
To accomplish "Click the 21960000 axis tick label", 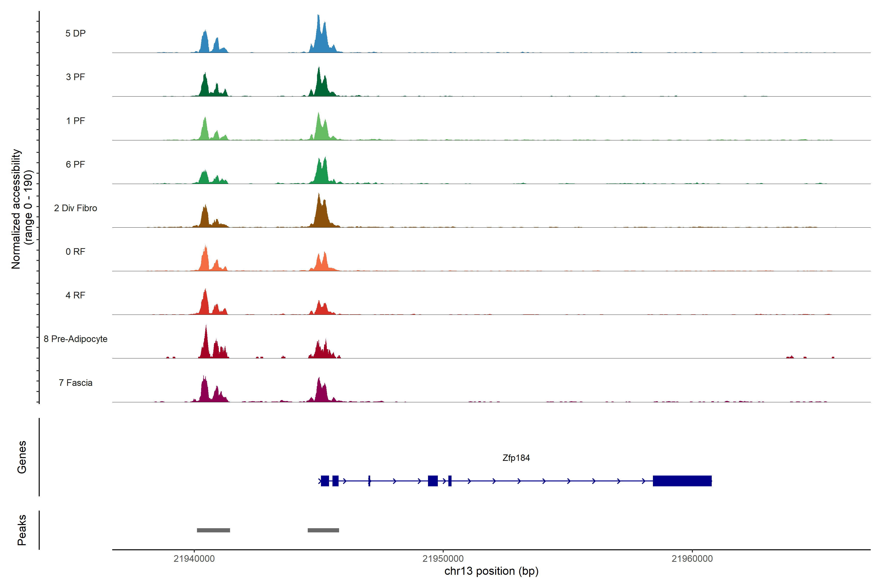I will (692, 558).
